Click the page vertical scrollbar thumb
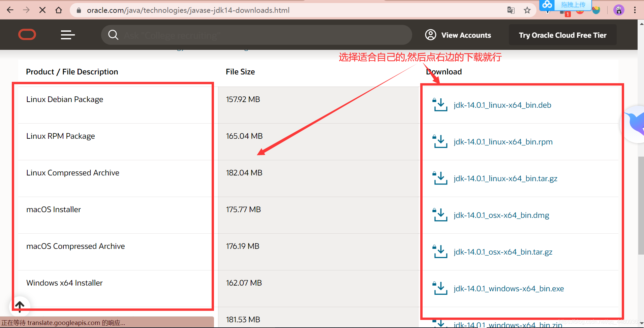This screenshot has width=644, height=328. click(641, 205)
